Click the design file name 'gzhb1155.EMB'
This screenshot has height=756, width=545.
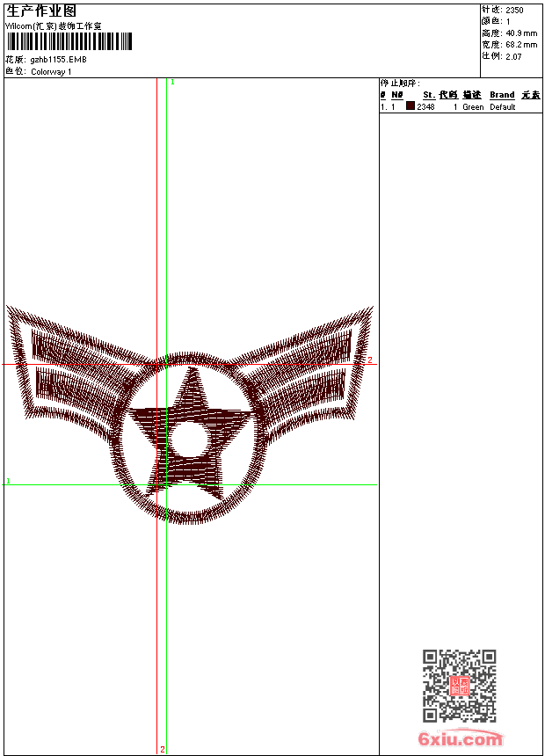58,59
